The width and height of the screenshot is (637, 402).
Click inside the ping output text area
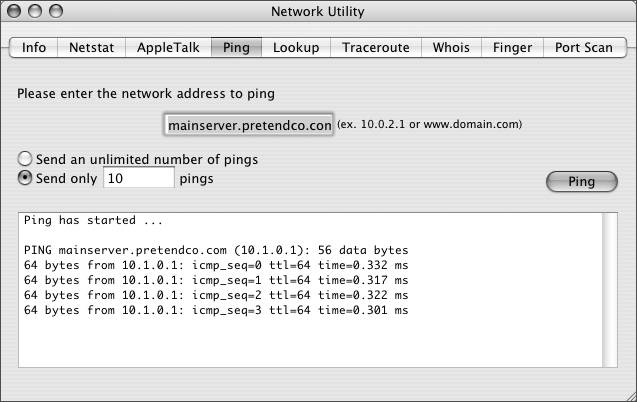point(310,290)
